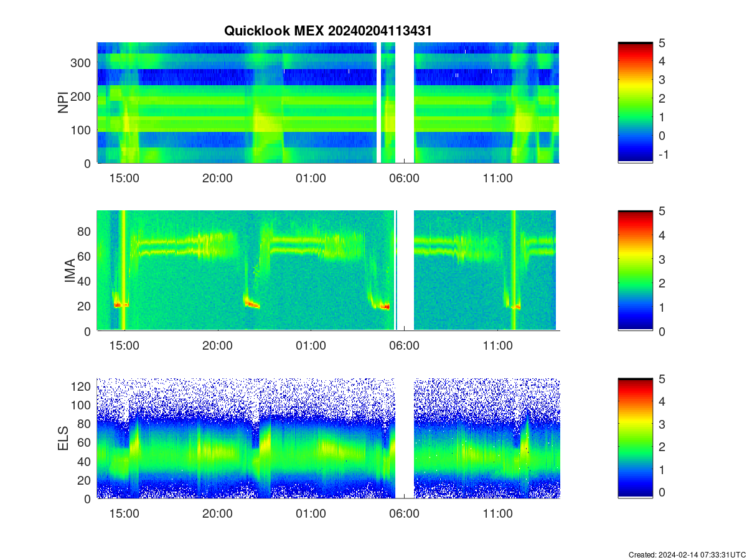Click the 20:00 tick under the IMA plot
Image resolution: width=747 pixels, height=560 pixels.
tap(217, 345)
